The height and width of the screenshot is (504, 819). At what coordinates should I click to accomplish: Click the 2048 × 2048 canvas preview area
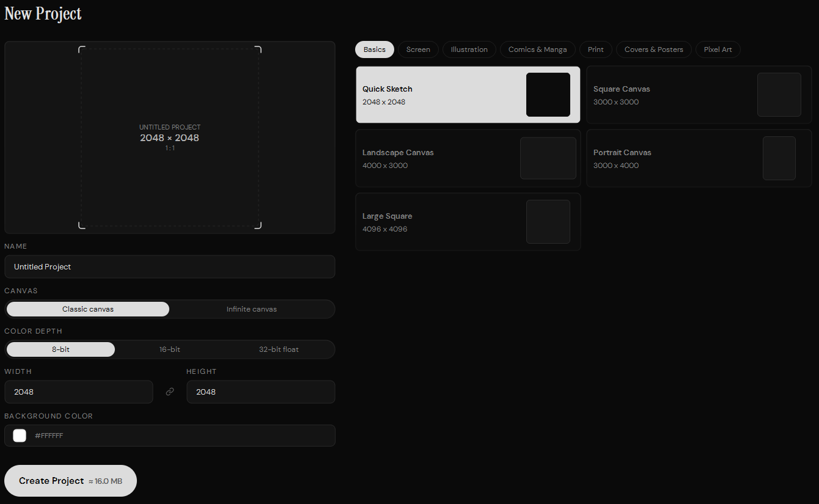(x=170, y=137)
